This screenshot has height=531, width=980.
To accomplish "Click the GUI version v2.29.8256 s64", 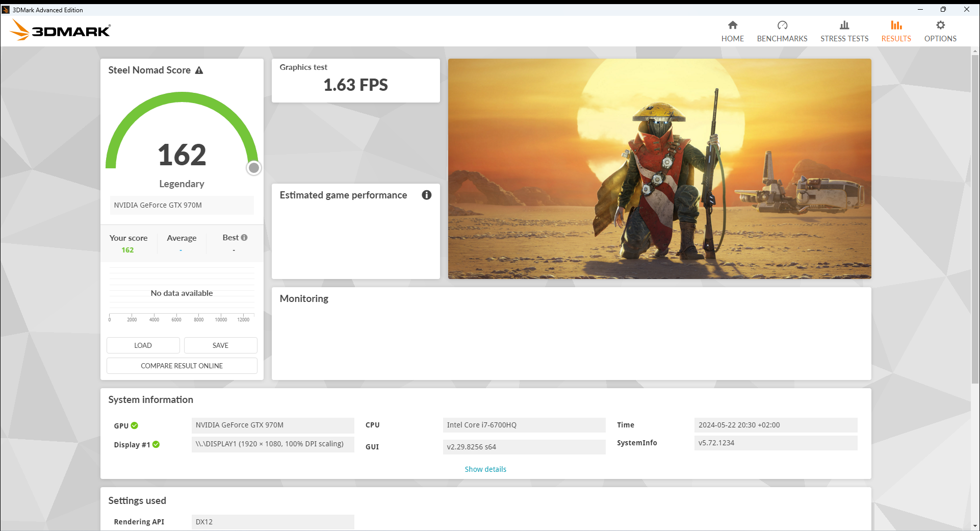I will pyautogui.click(x=524, y=447).
